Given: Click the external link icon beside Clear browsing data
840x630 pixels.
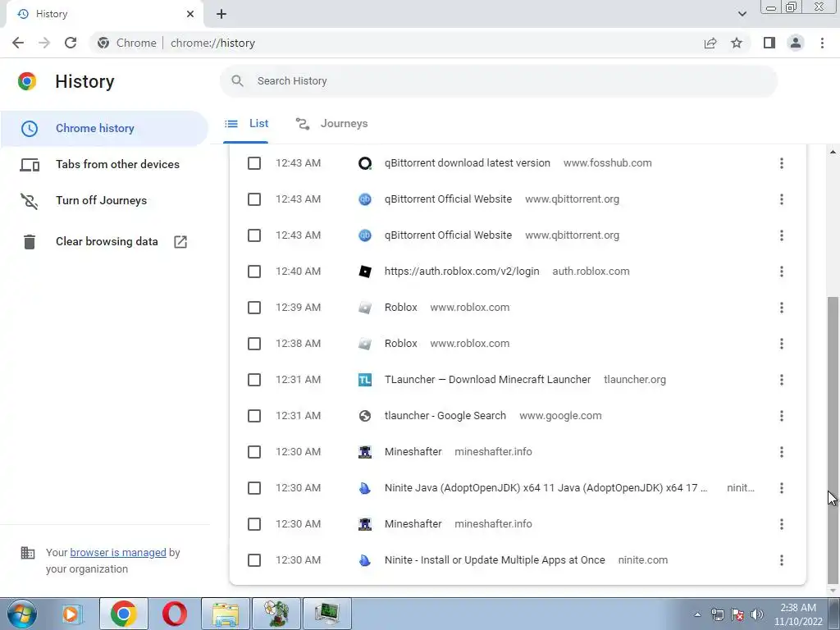Looking at the screenshot, I should (x=180, y=242).
